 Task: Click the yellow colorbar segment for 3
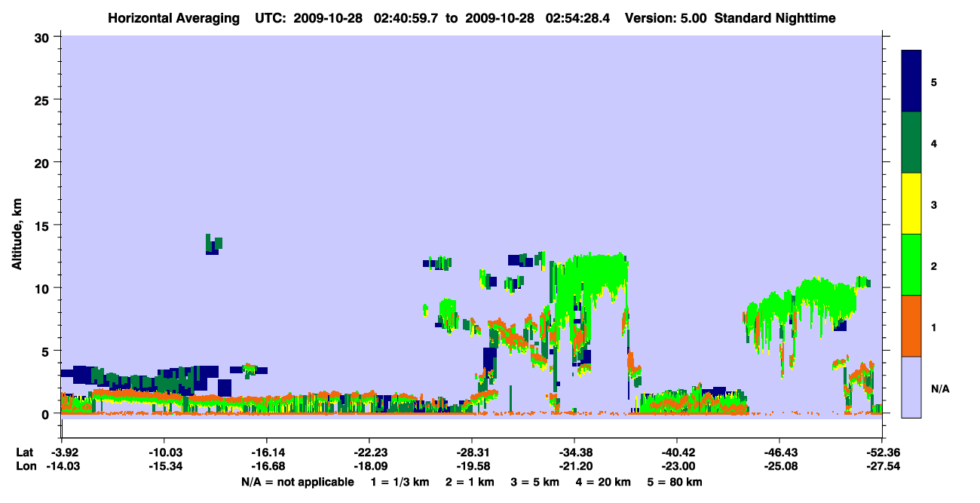(x=911, y=204)
